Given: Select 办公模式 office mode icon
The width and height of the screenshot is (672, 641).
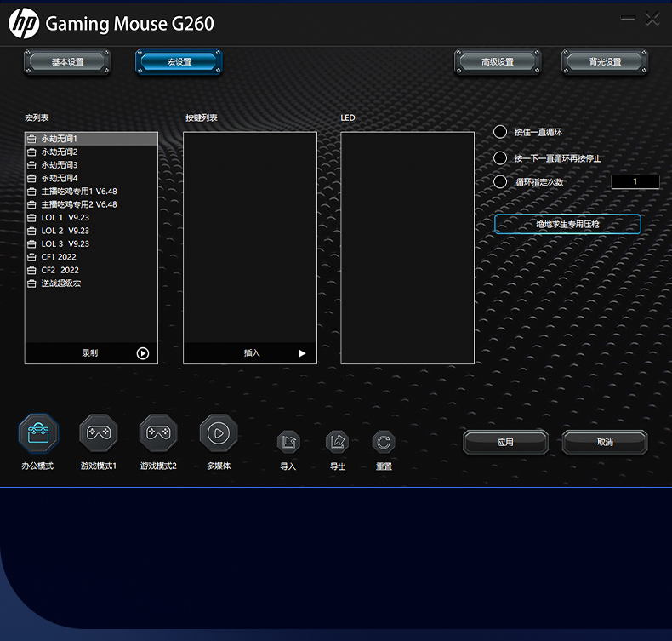Looking at the screenshot, I should point(38,433).
